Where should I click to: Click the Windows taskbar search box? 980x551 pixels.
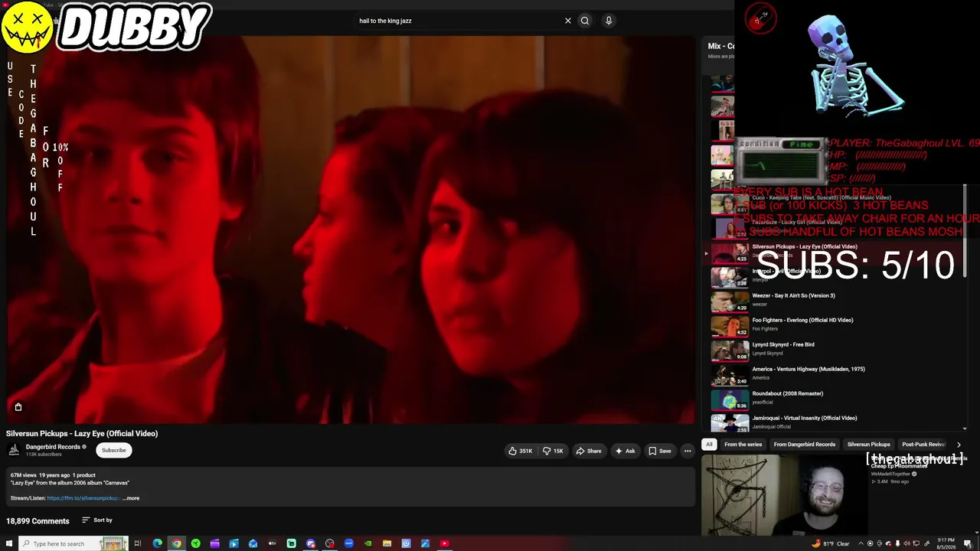pyautogui.click(x=73, y=544)
